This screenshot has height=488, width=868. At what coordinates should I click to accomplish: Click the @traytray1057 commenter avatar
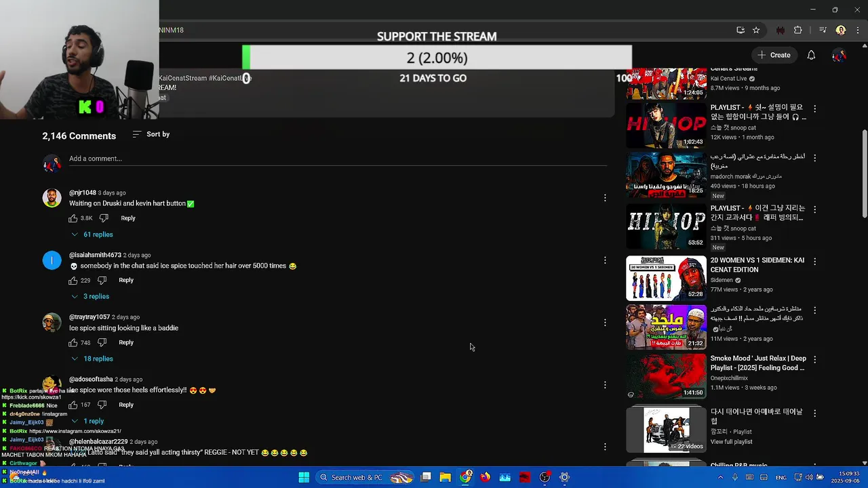tap(52, 323)
